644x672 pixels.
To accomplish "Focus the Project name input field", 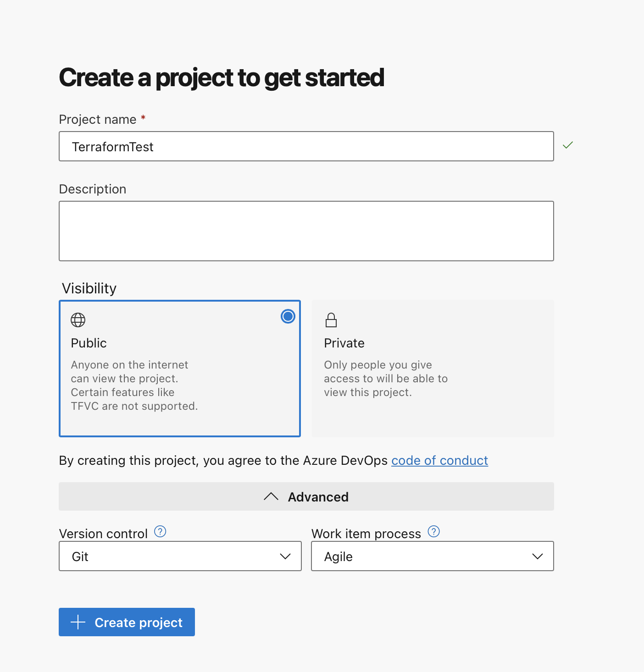I will [306, 147].
